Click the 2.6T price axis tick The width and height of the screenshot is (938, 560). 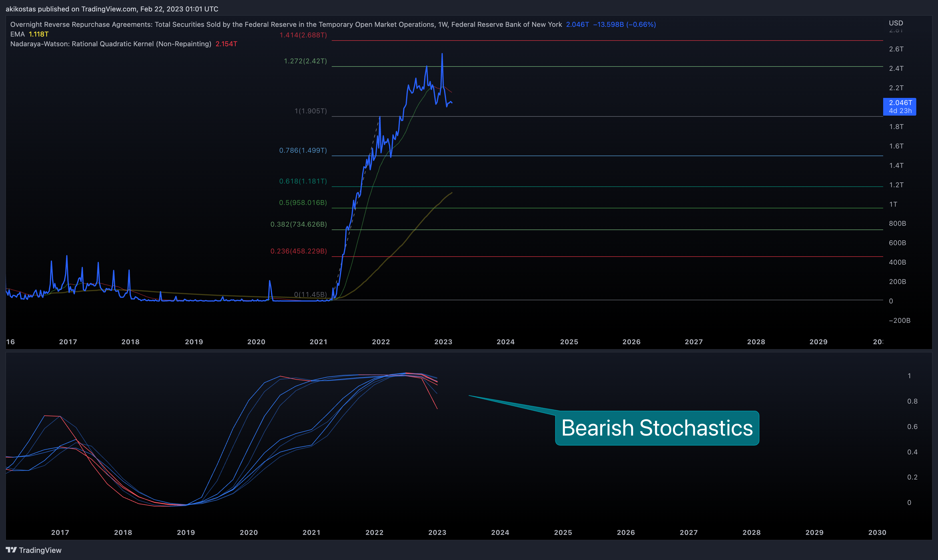point(896,49)
